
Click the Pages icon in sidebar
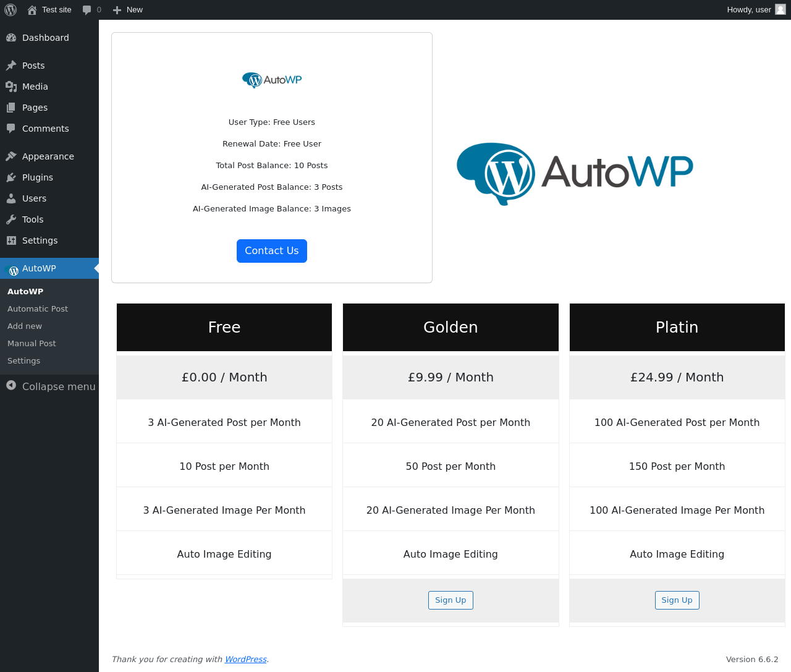11,108
